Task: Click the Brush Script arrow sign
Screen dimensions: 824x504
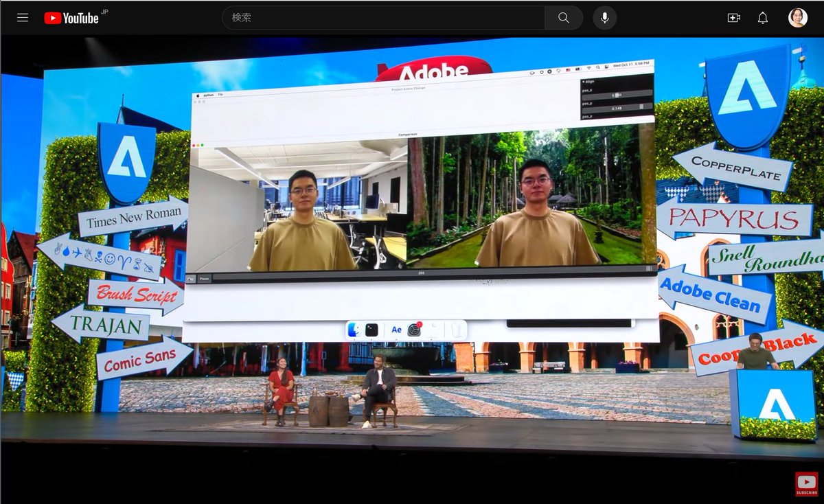Action: [x=135, y=295]
